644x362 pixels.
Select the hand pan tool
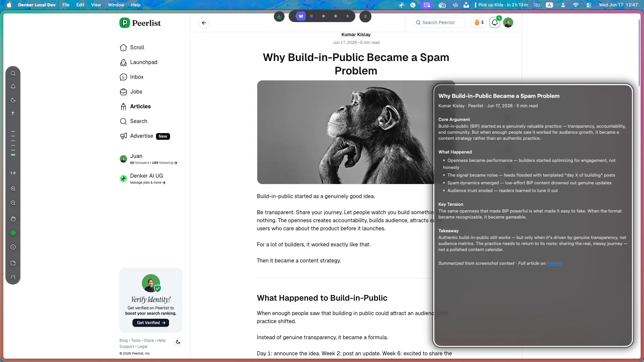(13, 219)
